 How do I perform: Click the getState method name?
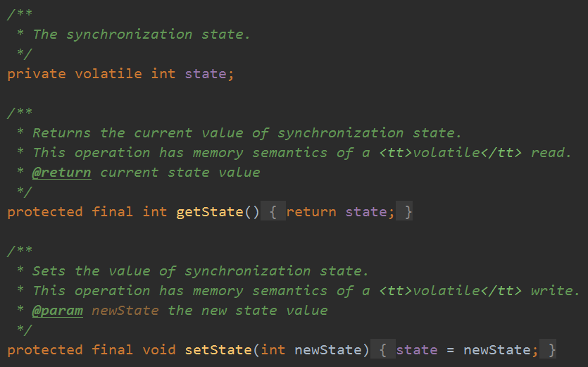[x=209, y=211]
